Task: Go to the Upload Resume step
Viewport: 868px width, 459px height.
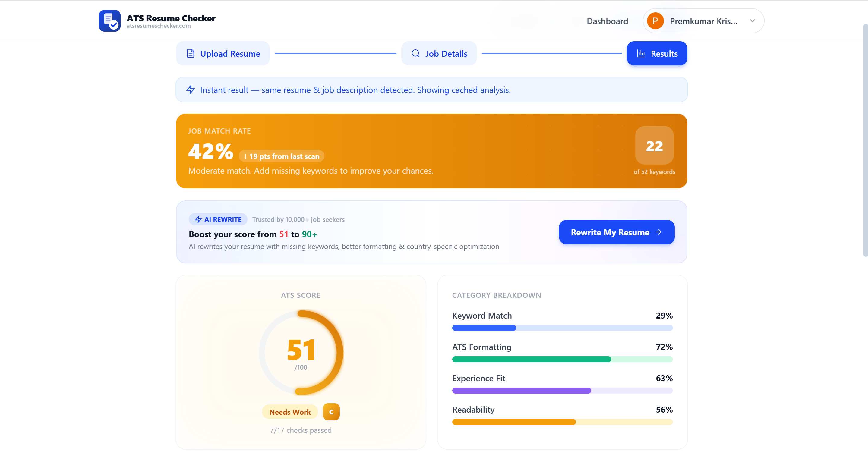Action: click(223, 54)
